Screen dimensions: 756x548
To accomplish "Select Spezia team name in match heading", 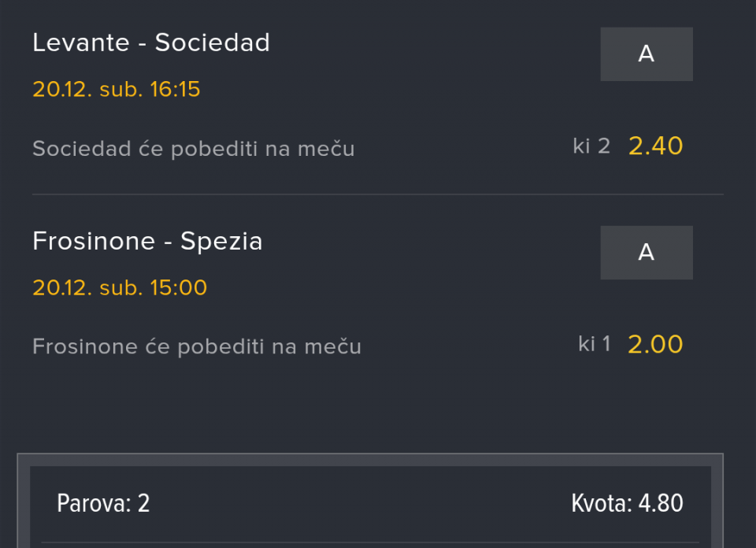I will click(x=221, y=241).
